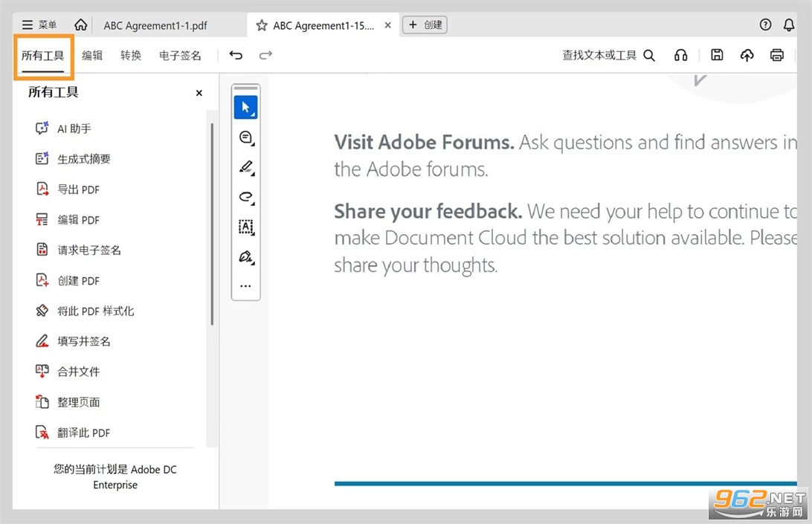Open 将此 PDF 样式化 tool

85,311
